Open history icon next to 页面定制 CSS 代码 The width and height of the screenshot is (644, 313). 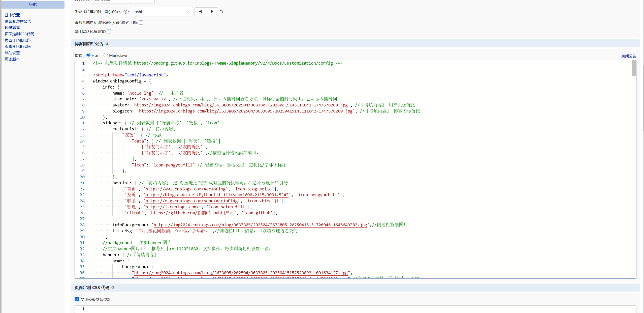coord(113,288)
